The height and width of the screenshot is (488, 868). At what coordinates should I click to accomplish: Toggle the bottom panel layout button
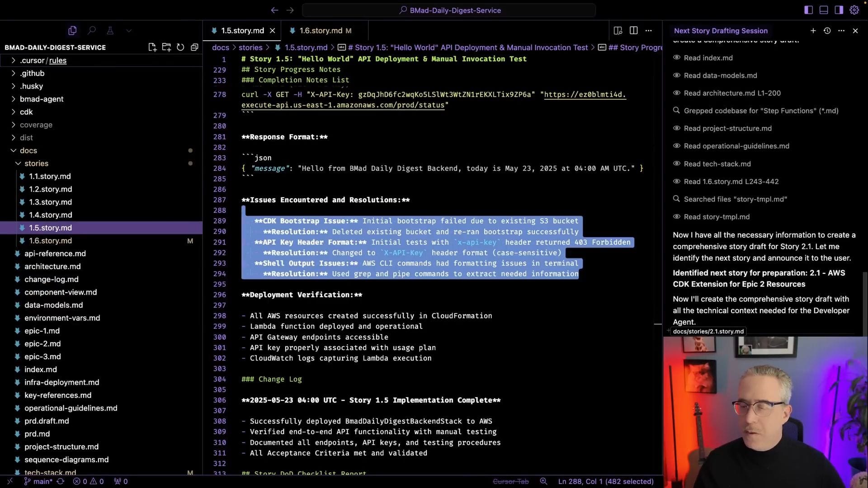pos(824,10)
